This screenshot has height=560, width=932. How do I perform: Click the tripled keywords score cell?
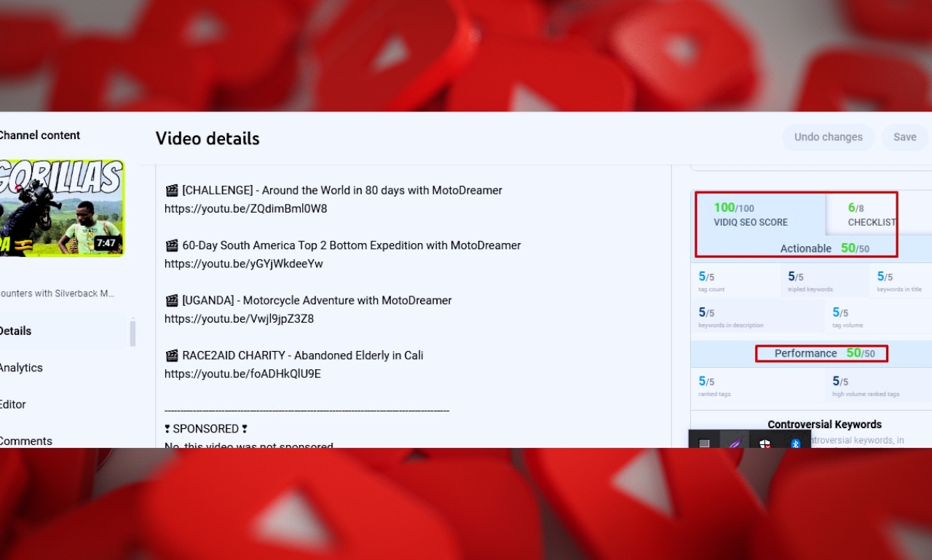[825, 281]
